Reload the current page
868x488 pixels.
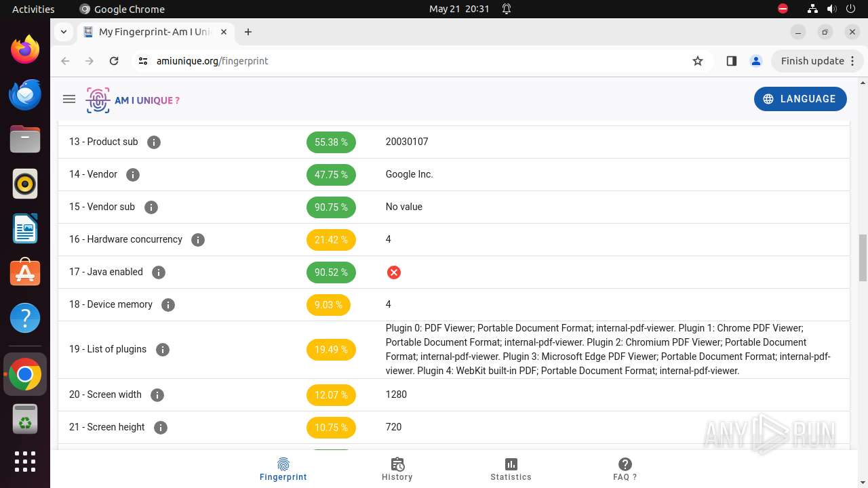click(114, 61)
